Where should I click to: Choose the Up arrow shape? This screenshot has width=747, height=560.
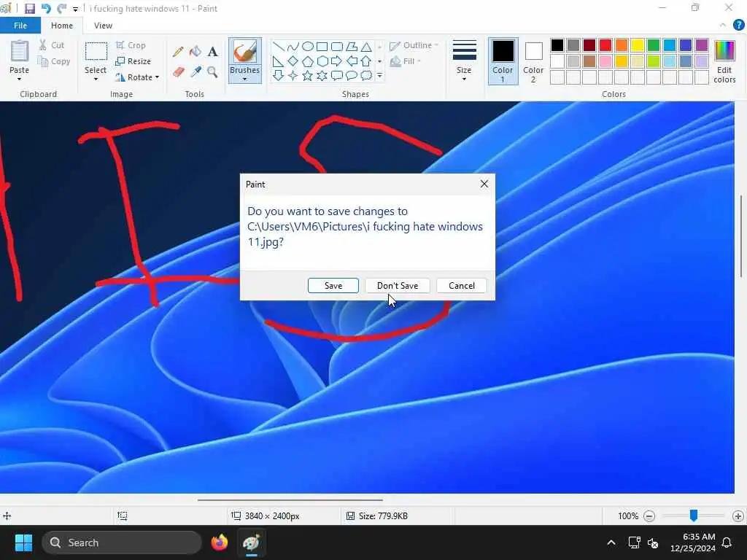tap(366, 61)
